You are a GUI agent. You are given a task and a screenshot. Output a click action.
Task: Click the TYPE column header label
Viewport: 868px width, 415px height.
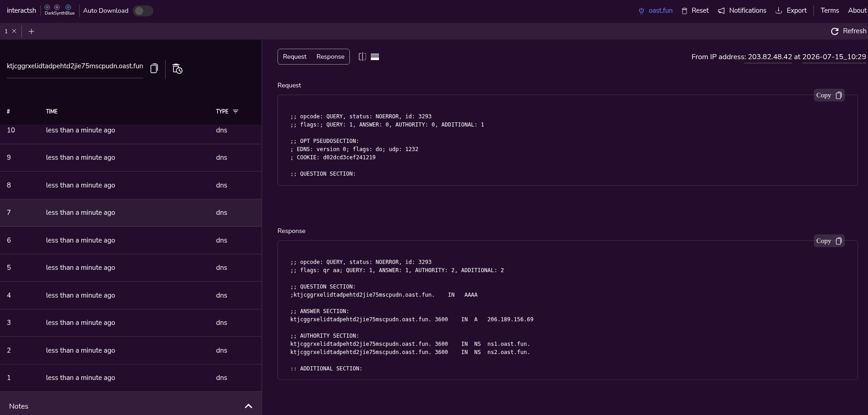[222, 111]
